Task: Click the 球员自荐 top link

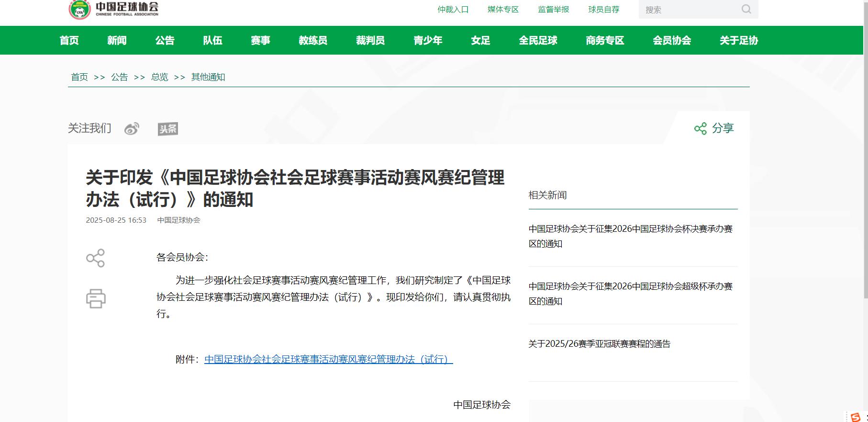Action: coord(604,10)
